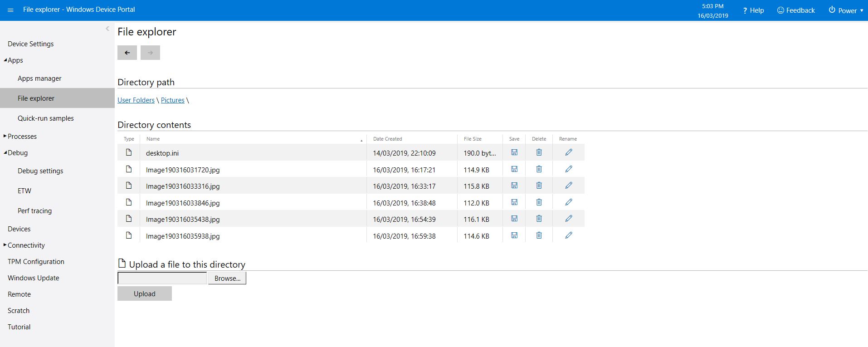The height and width of the screenshot is (347, 868).
Task: Open Apps manager in the sidebar
Action: pyautogui.click(x=39, y=78)
